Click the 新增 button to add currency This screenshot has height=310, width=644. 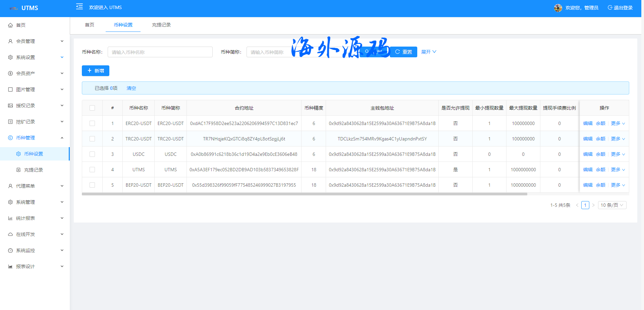[x=96, y=71]
